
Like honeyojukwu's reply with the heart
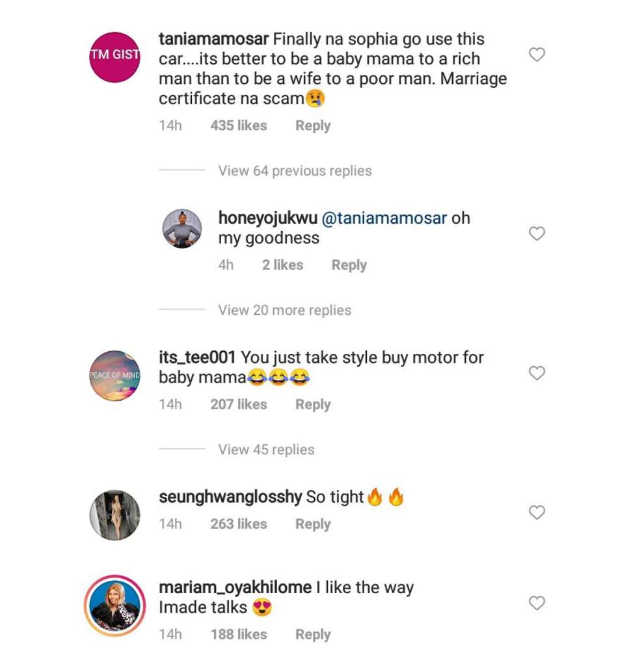click(537, 233)
